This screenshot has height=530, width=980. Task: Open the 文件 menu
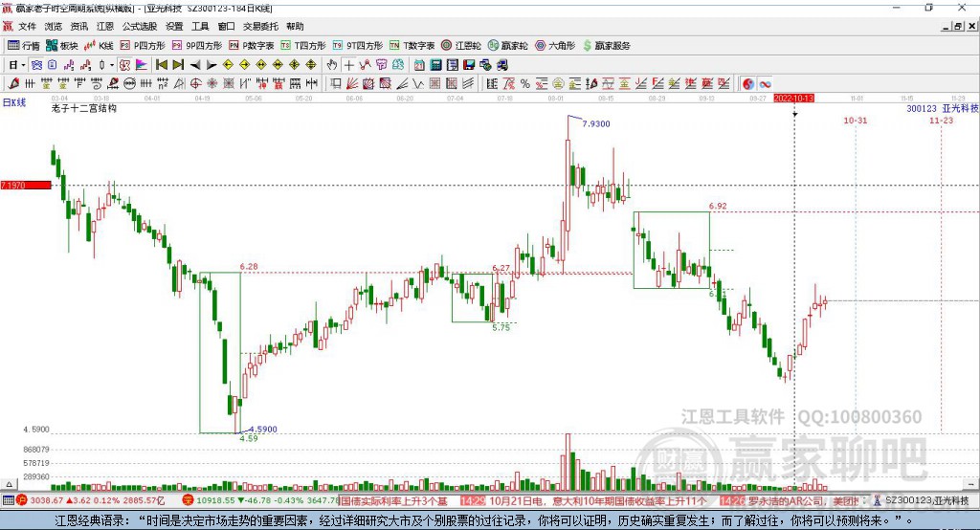click(27, 26)
